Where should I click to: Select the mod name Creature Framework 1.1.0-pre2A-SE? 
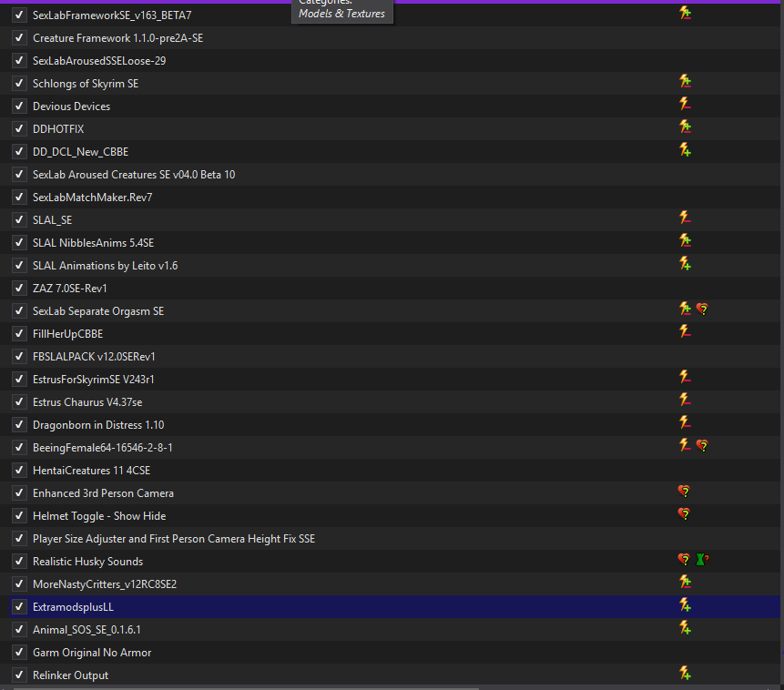pyautogui.click(x=118, y=38)
